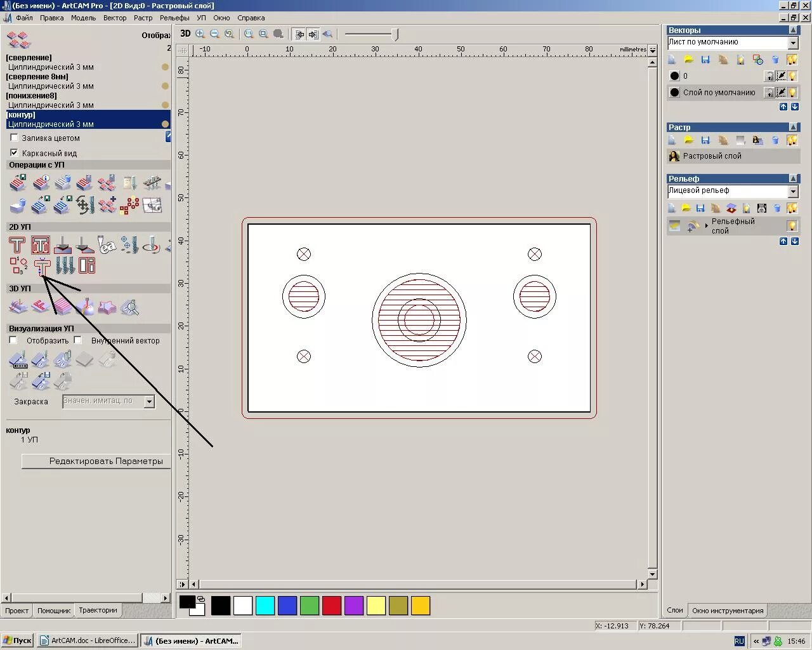
Task: Click the merge toolpaths icon with plus sign
Action: tap(107, 205)
